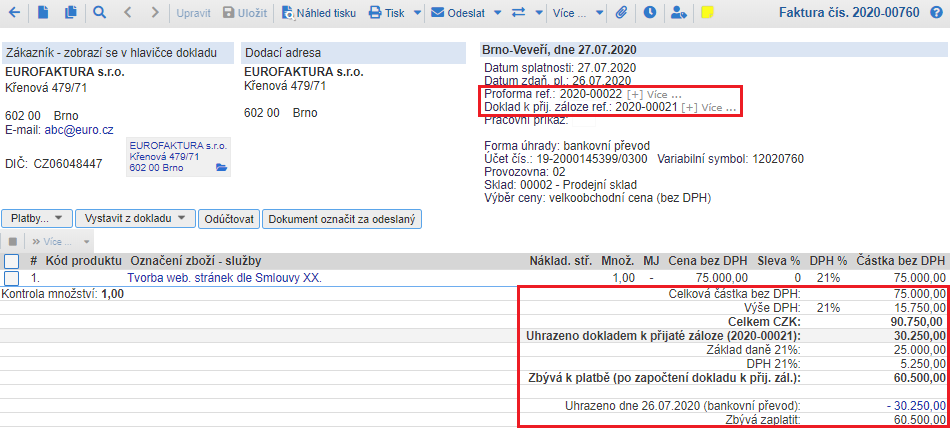Open customer folder icon in address card
The height and width of the screenshot is (429, 950).
pyautogui.click(x=222, y=168)
